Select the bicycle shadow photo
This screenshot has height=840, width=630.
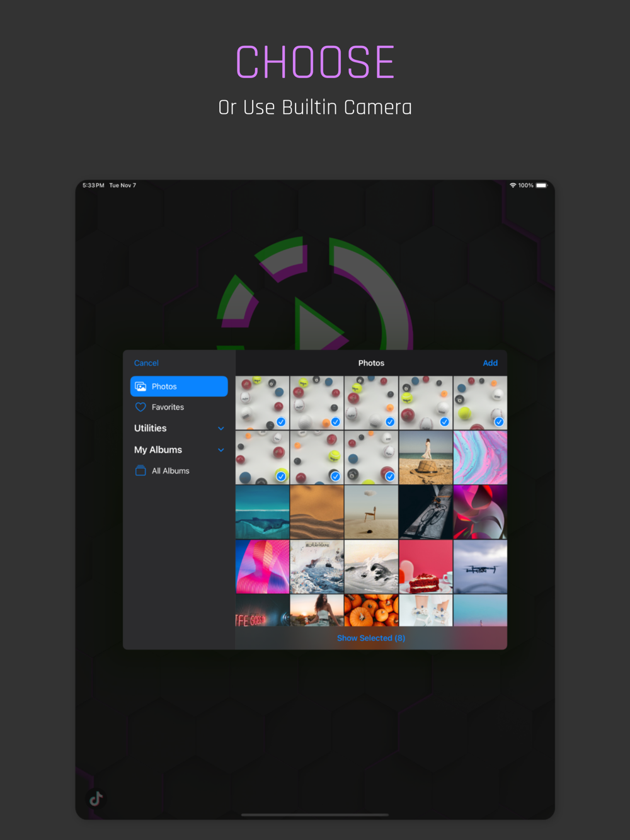(x=426, y=512)
